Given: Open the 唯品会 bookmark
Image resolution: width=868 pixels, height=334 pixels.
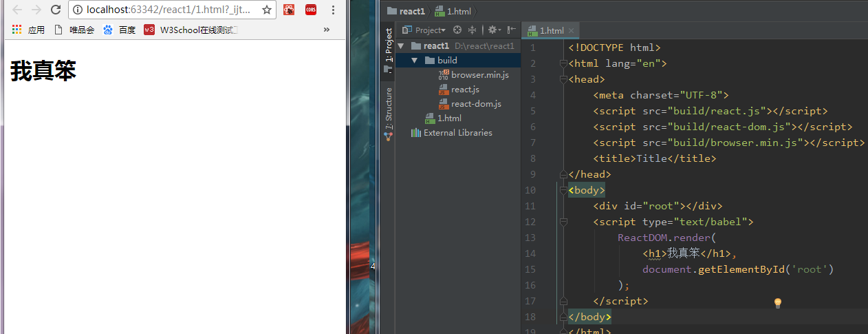Looking at the screenshot, I should pyautogui.click(x=74, y=30).
